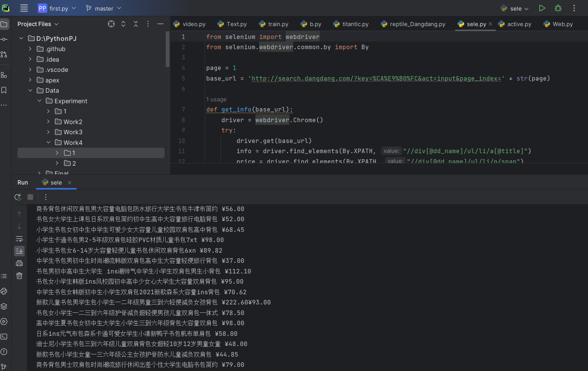
Task: Open the Structure tool window
Action: pyautogui.click(x=4, y=75)
